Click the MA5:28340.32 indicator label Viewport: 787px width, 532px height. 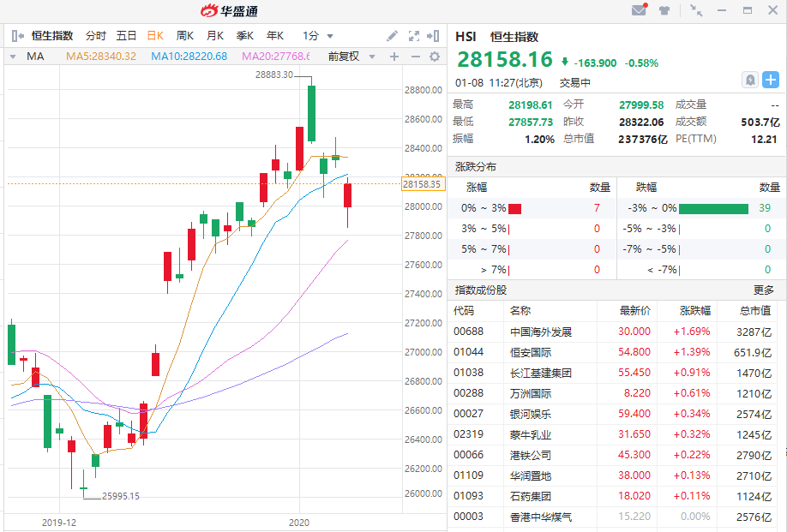click(101, 57)
